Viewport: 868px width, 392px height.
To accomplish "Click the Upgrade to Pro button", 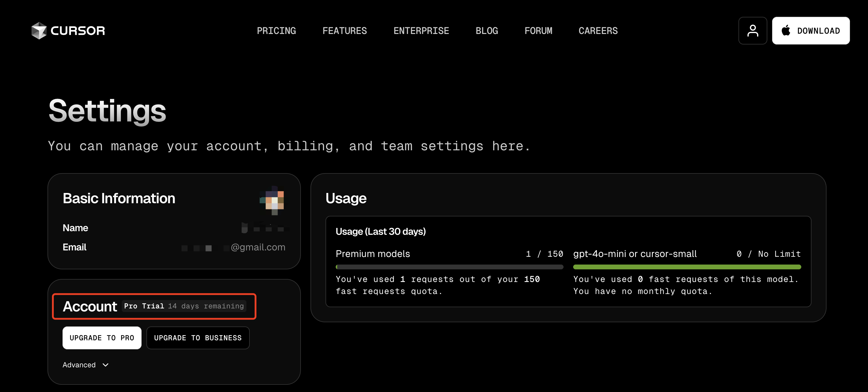I will 102,338.
